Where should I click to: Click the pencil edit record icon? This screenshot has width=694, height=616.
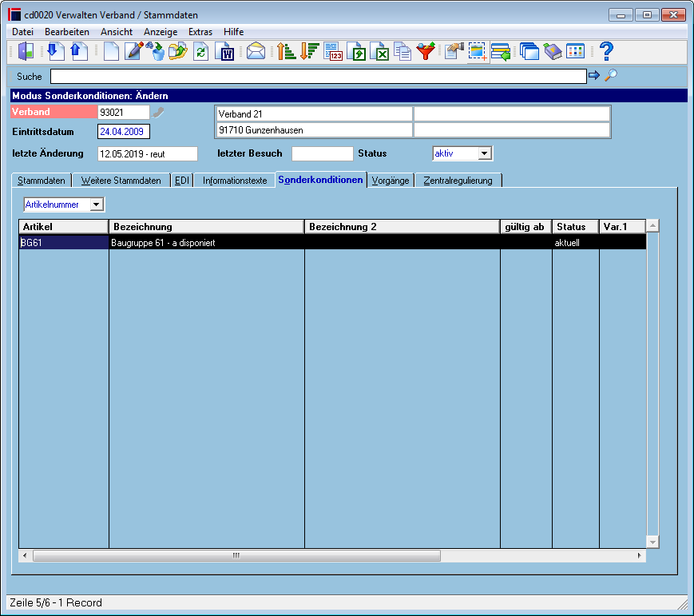click(x=134, y=51)
